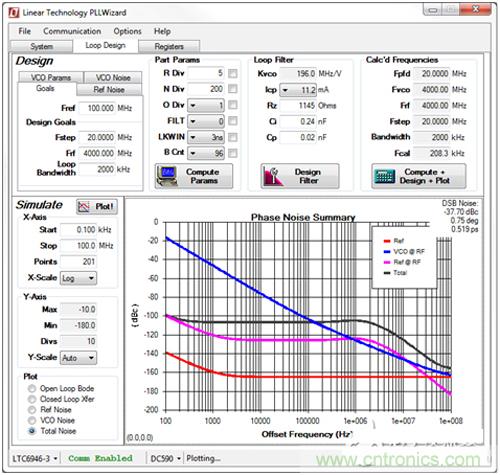Click the Design Filter button
Screen dimensions: 500x475
click(x=300, y=176)
